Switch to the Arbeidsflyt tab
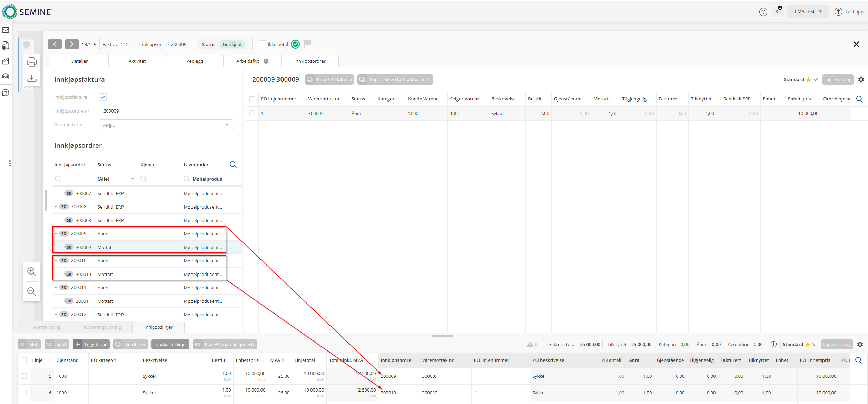 (252, 61)
